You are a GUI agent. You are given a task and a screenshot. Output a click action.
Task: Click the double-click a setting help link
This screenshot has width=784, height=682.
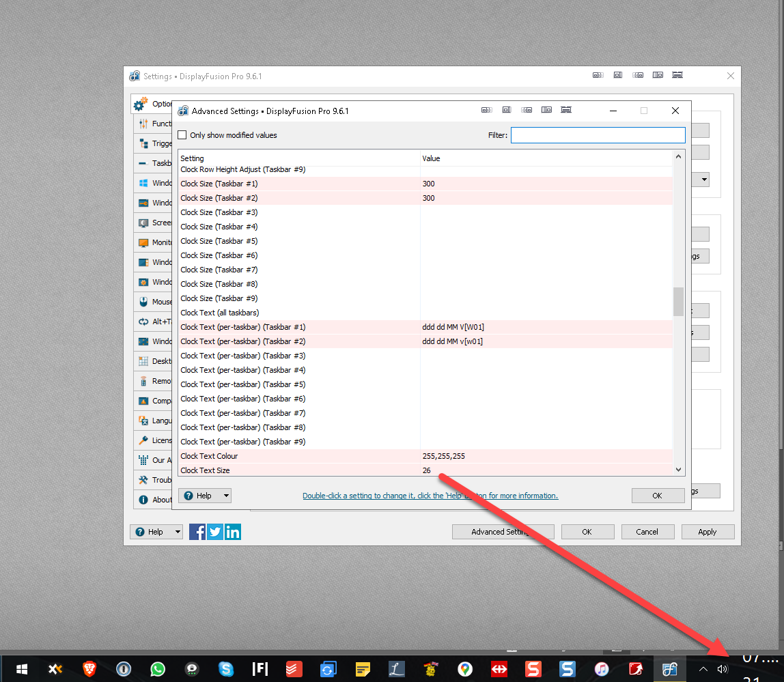[430, 496]
